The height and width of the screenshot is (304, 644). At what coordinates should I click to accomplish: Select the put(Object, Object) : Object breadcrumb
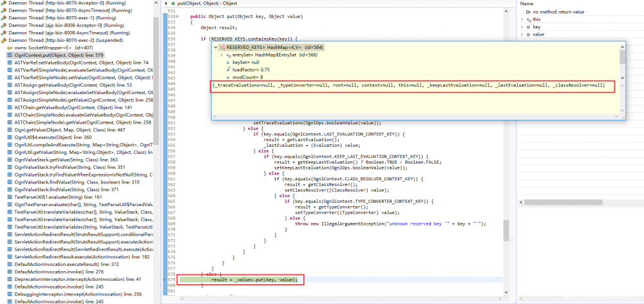(x=207, y=3)
